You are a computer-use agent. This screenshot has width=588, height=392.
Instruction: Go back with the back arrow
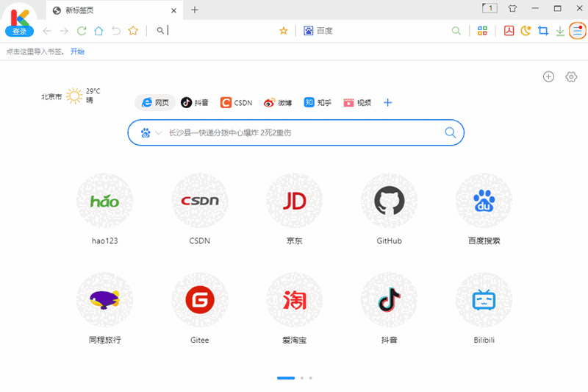point(47,31)
